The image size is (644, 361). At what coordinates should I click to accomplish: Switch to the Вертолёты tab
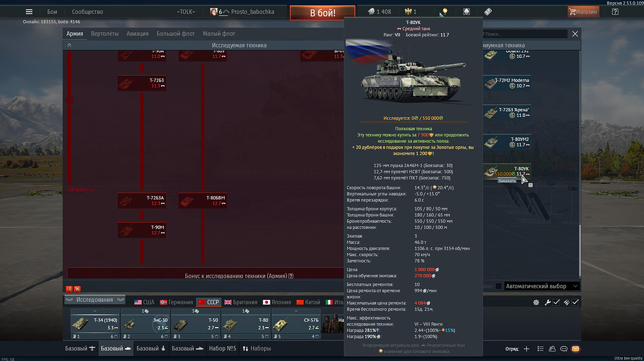click(x=104, y=33)
